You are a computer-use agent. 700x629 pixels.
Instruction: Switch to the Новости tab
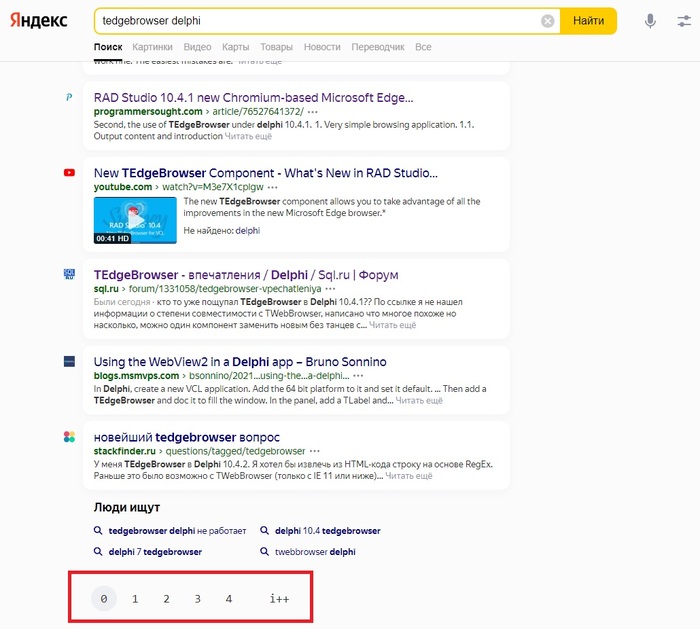click(322, 47)
